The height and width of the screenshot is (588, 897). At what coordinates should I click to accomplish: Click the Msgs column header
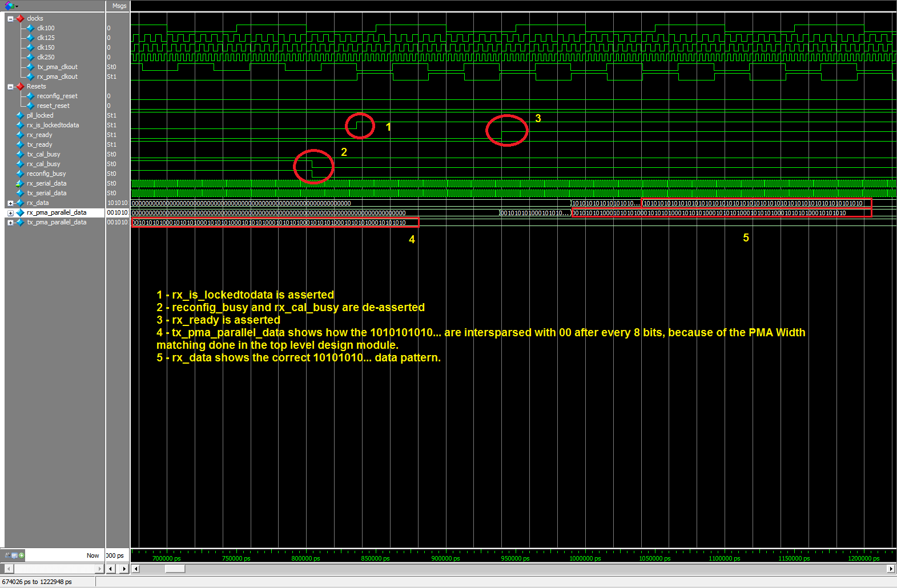click(x=118, y=6)
